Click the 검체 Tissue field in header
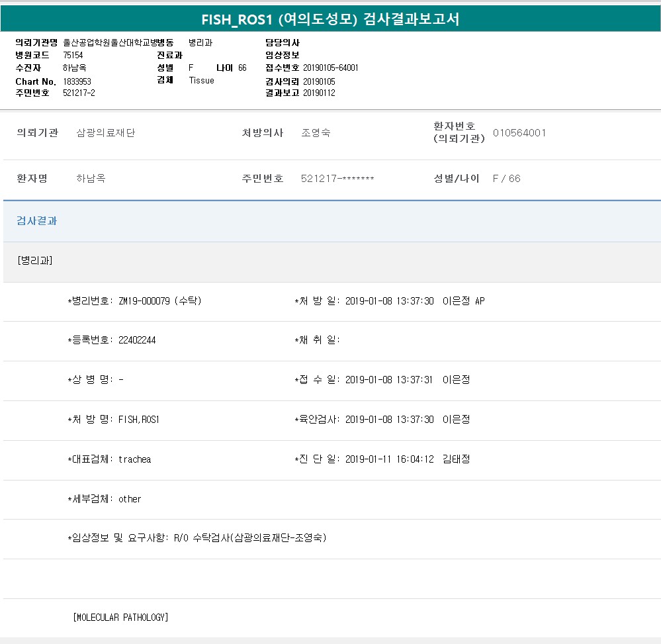The width and height of the screenshot is (661, 644). (x=202, y=80)
